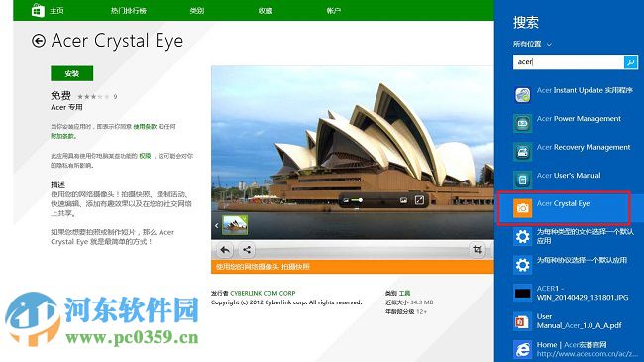Open ACER1 WIN_20140429 JPG thumbnail
The height and width of the screenshot is (362, 644).
(522, 293)
